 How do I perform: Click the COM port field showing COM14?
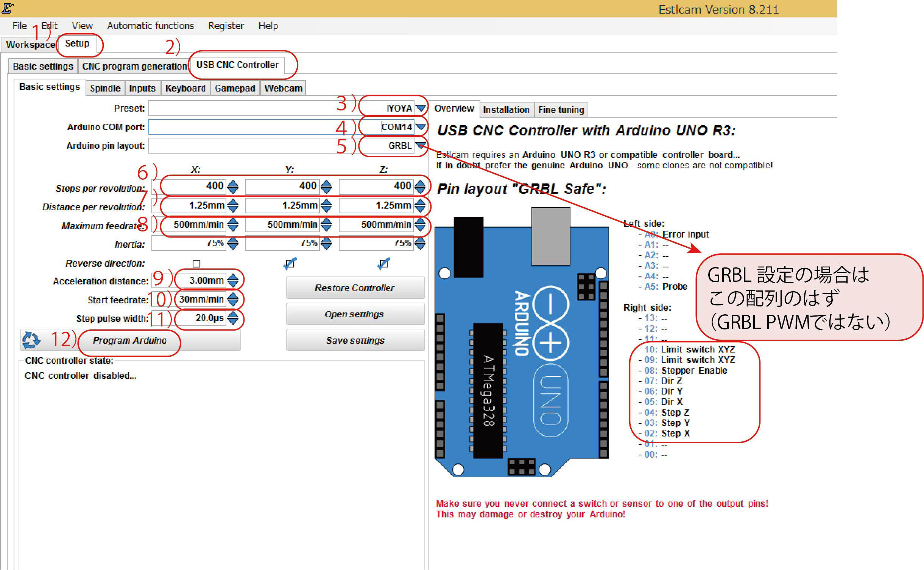click(x=281, y=127)
